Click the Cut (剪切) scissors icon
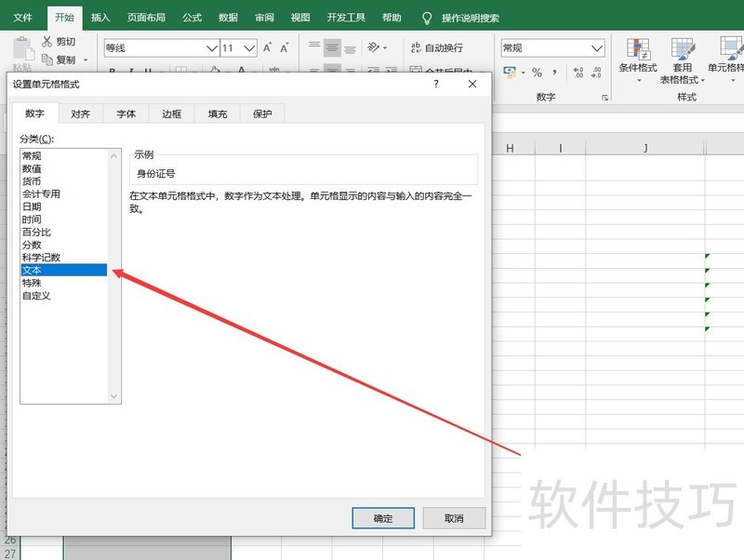 46,42
